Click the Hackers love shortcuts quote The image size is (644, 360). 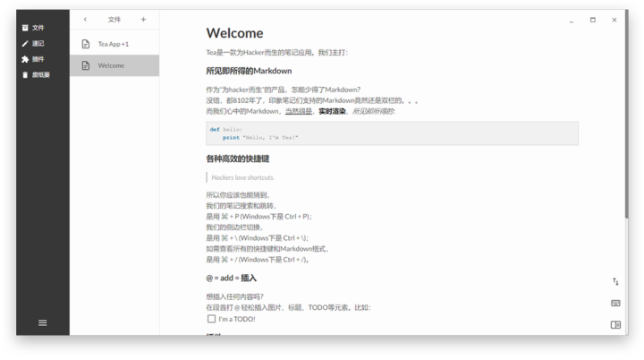coord(242,177)
